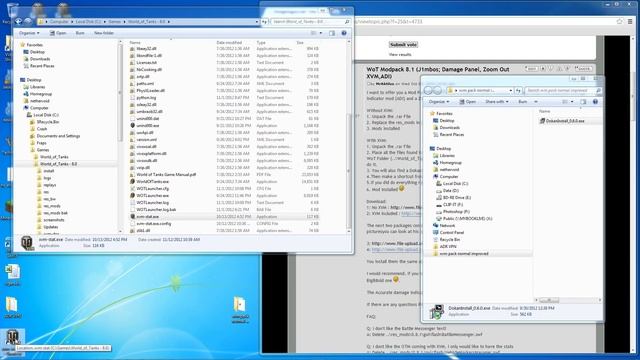Open view options dropdown in World_of_Tanks window
The image size is (640, 360).
321,33
